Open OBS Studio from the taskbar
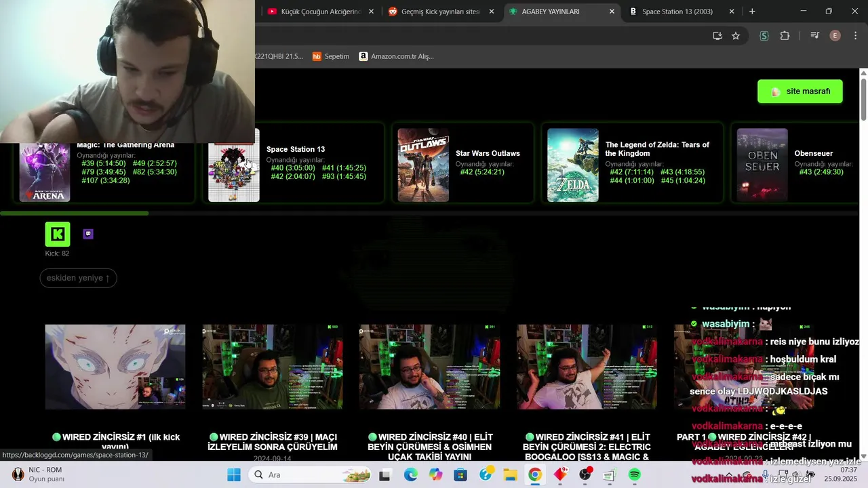 tap(585, 474)
